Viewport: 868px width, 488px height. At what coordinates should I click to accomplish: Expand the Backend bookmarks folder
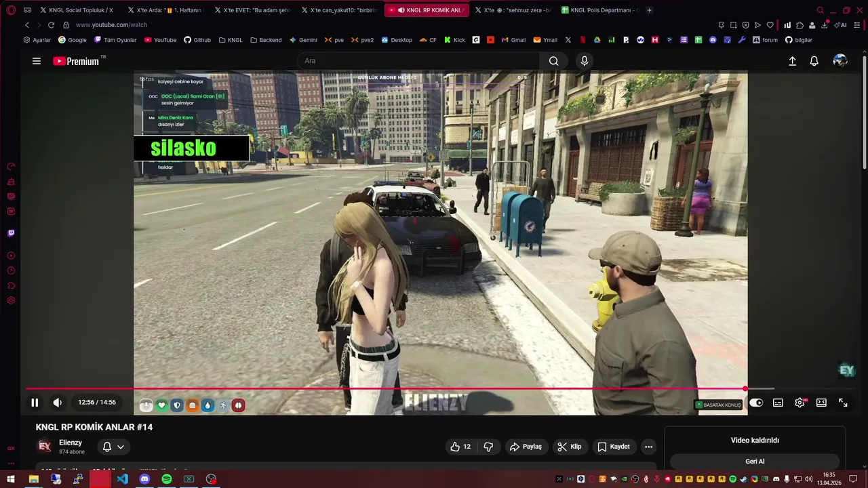click(x=266, y=40)
